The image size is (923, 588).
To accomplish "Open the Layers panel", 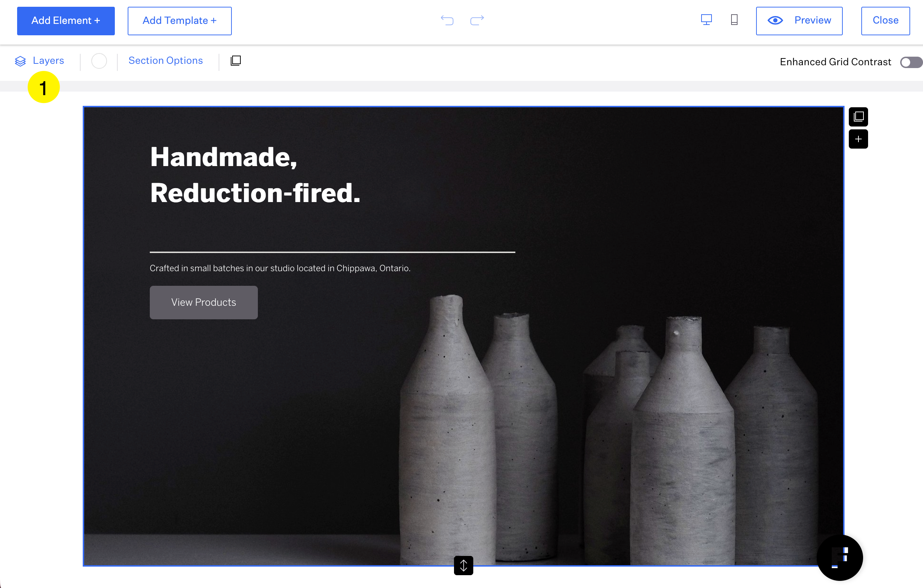I will [48, 61].
